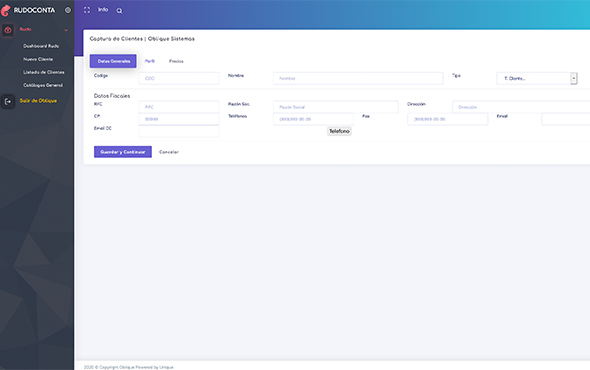Click the Datos Fiscales heading text
Screen dimensions: 590x370
point(112,96)
